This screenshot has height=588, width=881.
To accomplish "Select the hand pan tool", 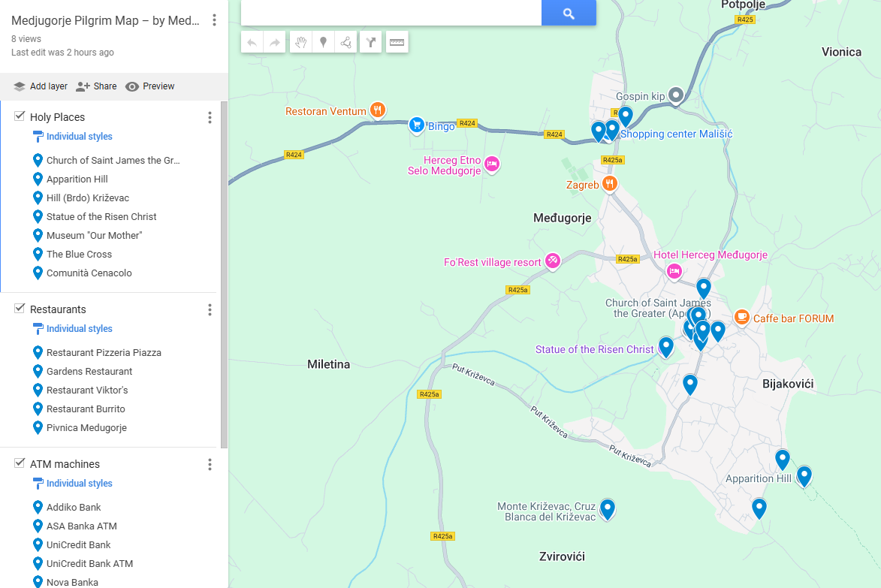I will [301, 42].
